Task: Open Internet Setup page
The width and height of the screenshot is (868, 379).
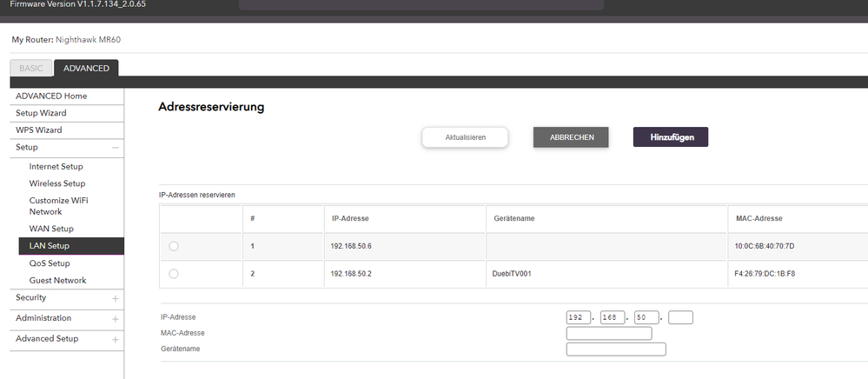Action: pyautogui.click(x=56, y=166)
